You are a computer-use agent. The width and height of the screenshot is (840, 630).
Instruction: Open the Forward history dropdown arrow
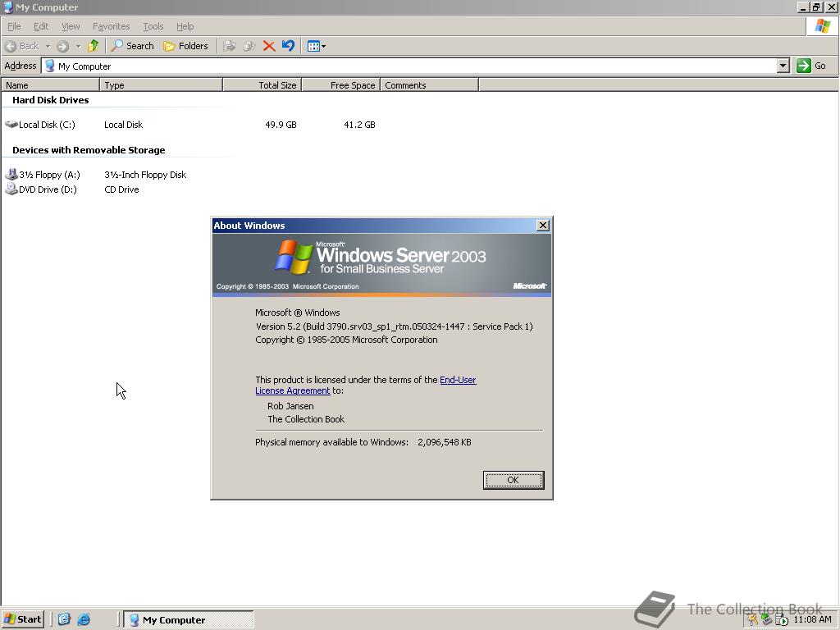(78, 46)
